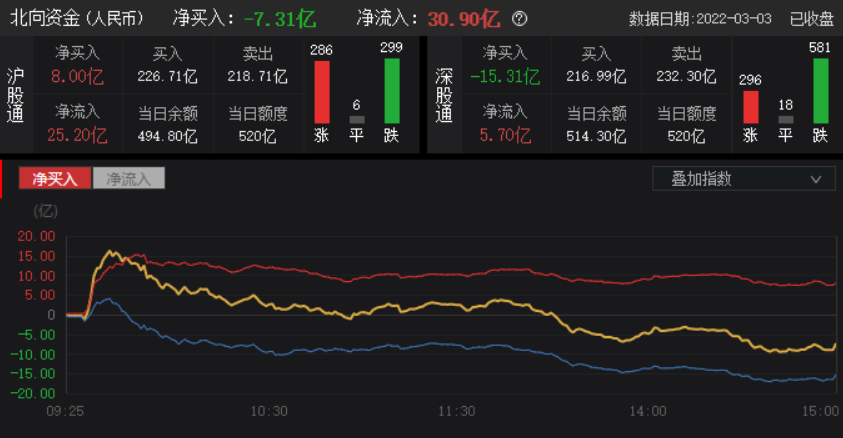Viewport: 843px width, 438px height.
Task: Click the 09:25 time axis label
Action: 65,411
